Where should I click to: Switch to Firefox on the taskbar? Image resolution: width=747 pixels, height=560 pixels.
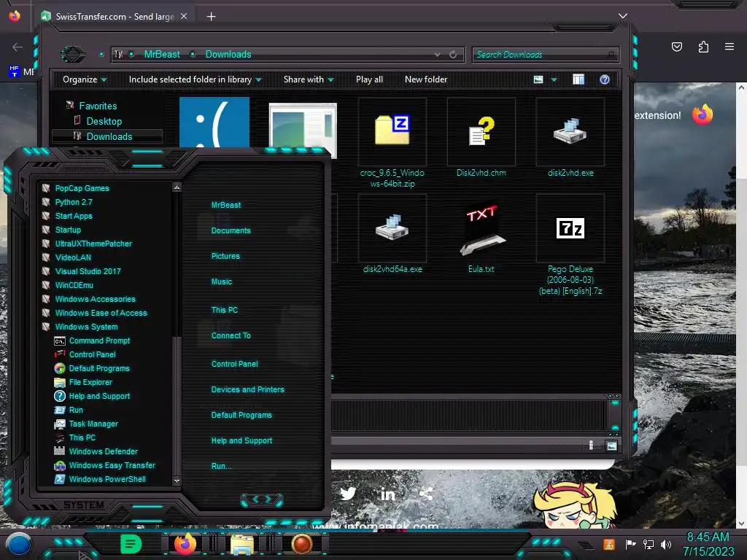(x=185, y=544)
